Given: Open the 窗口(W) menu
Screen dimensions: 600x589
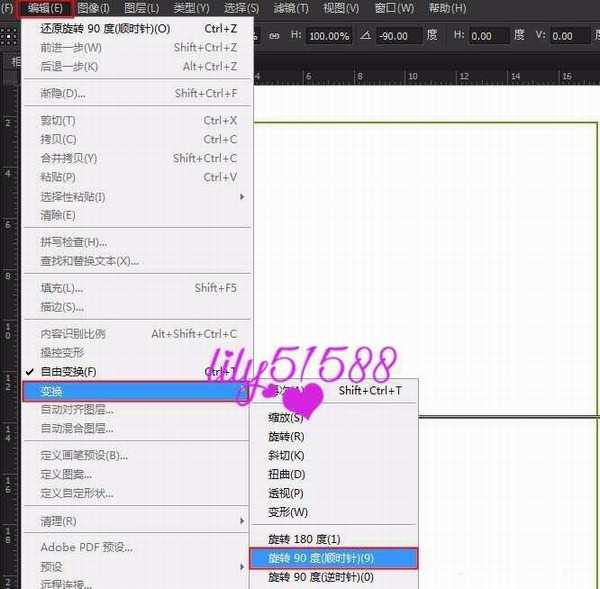Looking at the screenshot, I should [393, 9].
